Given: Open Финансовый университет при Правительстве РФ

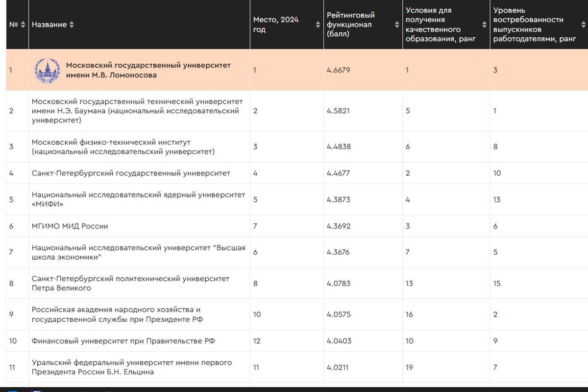Looking at the screenshot, I should 123,341.
